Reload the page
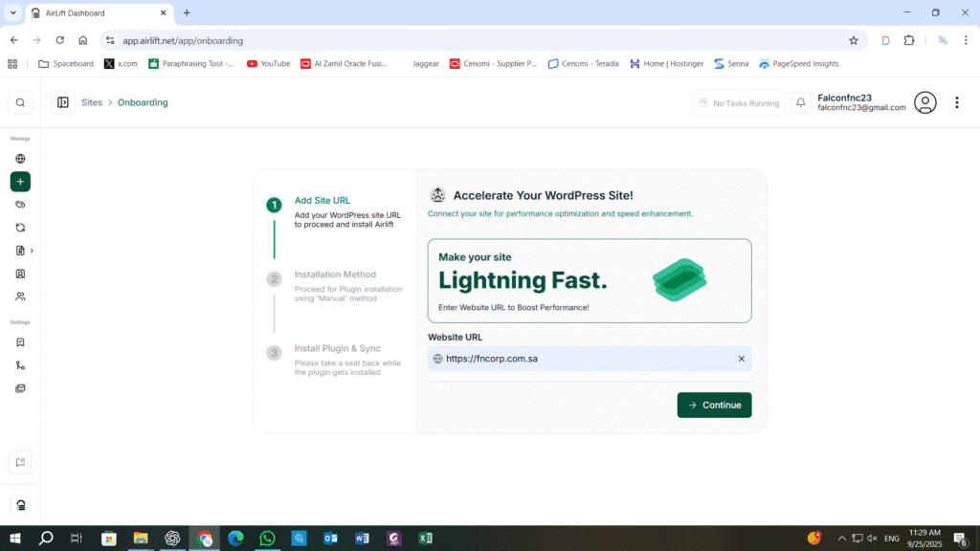Image resolution: width=980 pixels, height=551 pixels. coord(60,40)
